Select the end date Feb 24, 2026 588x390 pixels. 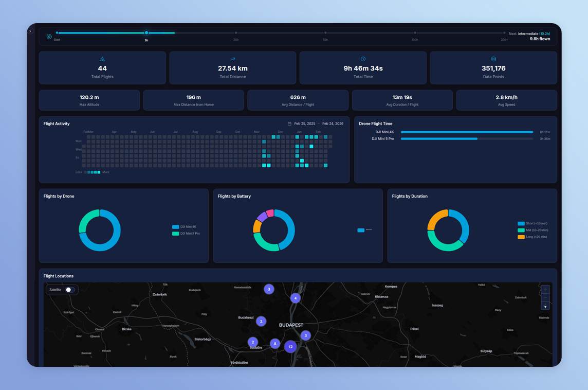tap(333, 124)
